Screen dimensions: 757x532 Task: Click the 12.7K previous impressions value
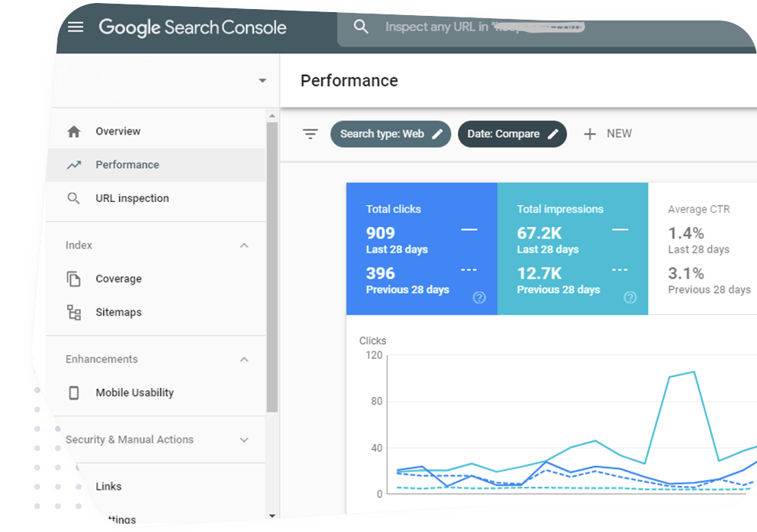(x=539, y=274)
